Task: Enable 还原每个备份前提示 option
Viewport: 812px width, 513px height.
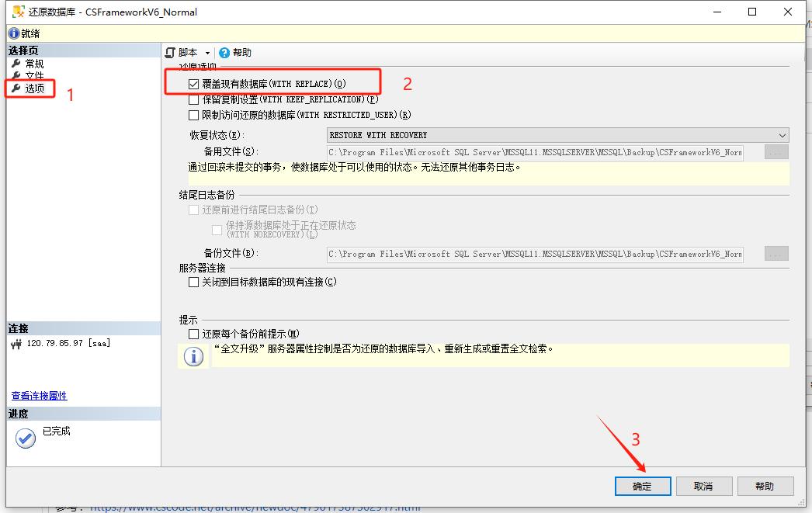Action: [193, 334]
